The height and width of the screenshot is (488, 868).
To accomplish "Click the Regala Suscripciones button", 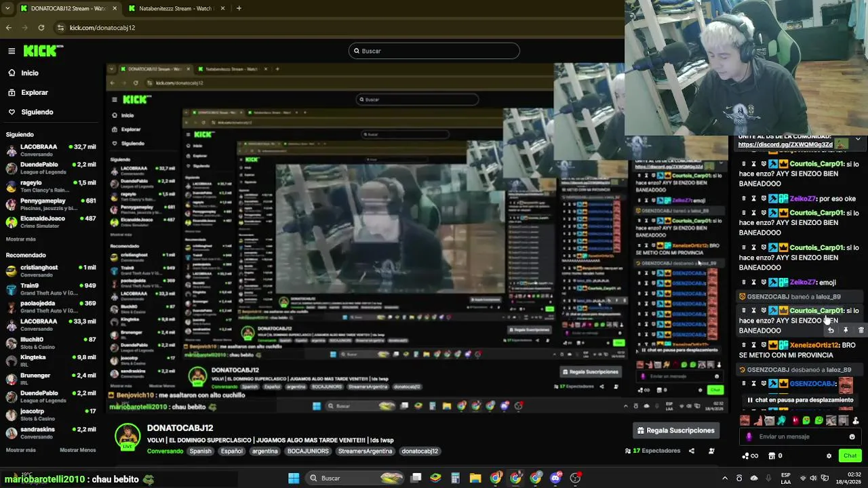I will pos(676,430).
